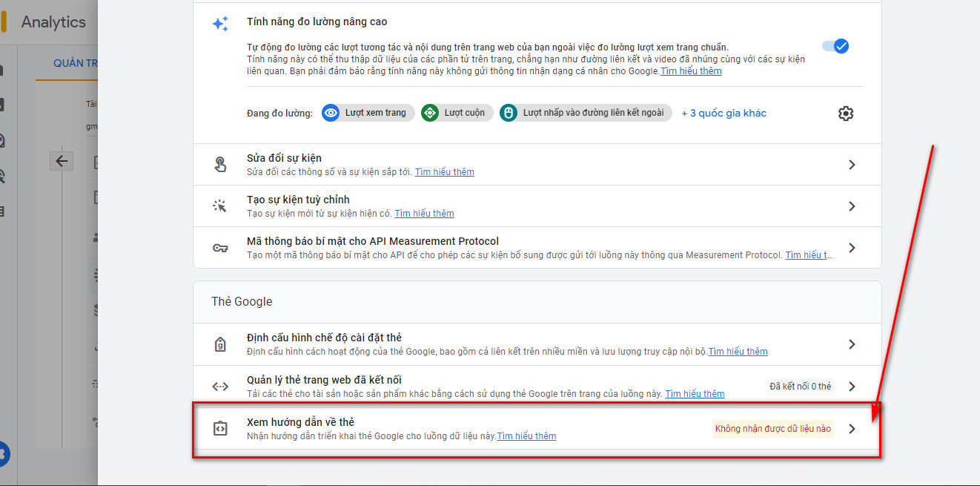
Task: Show the + 3 quốc gia khác items
Action: click(x=724, y=114)
